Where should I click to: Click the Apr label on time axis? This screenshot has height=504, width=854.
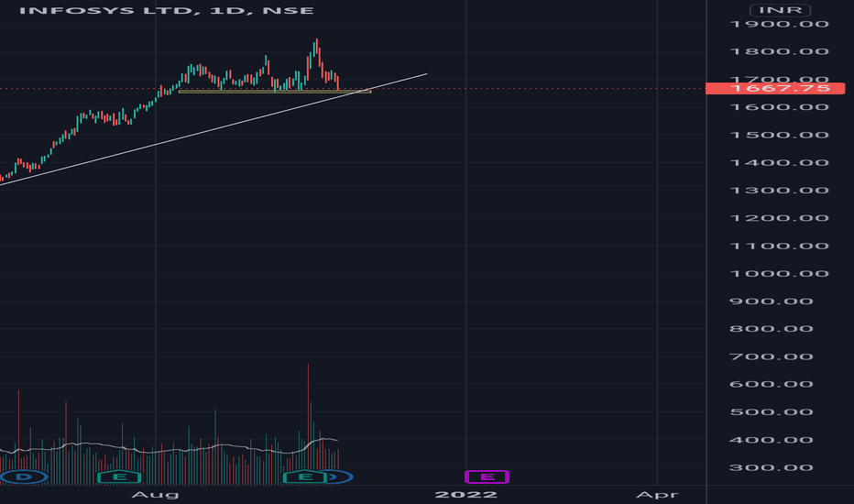pos(657,495)
